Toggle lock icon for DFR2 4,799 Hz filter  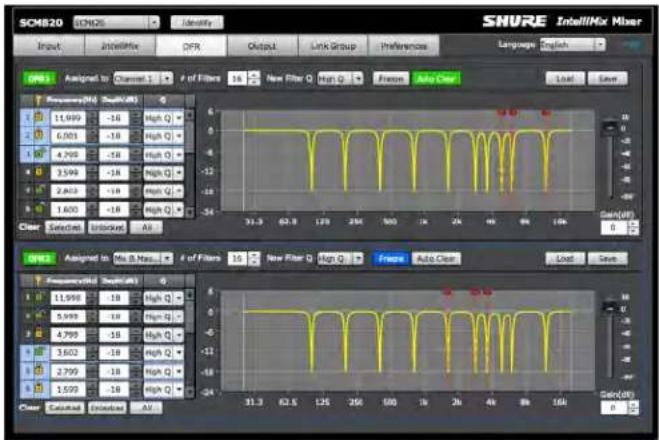tap(39, 334)
